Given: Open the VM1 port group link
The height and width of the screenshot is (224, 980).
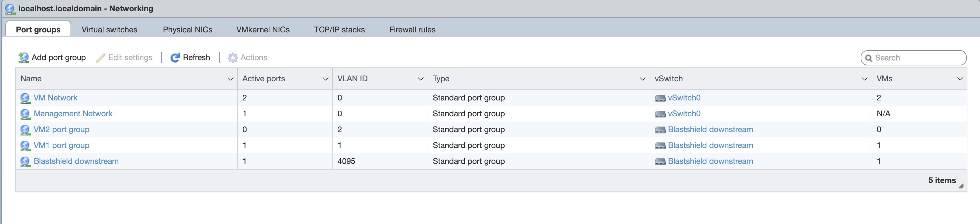Looking at the screenshot, I should point(61,145).
